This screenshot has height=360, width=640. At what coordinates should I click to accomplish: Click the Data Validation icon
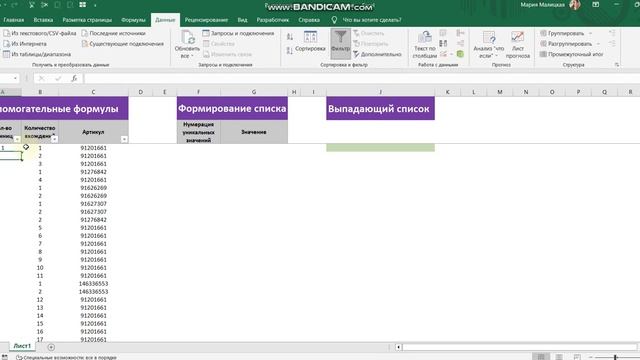(443, 54)
